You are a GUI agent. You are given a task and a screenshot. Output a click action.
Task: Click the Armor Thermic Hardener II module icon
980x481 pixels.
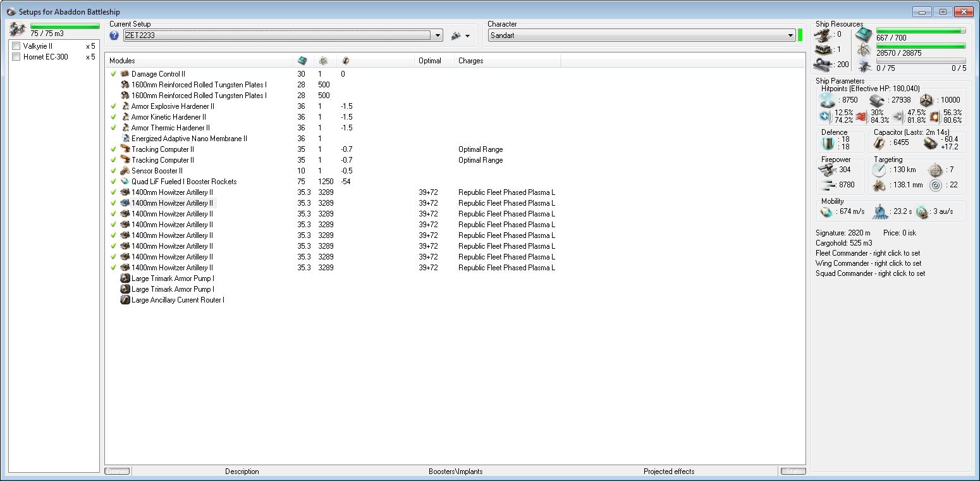[125, 128]
